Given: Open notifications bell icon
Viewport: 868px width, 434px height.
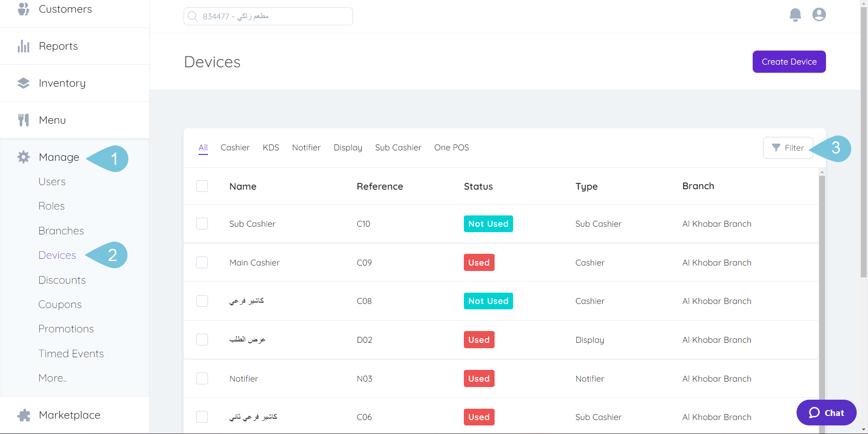Looking at the screenshot, I should click(795, 15).
